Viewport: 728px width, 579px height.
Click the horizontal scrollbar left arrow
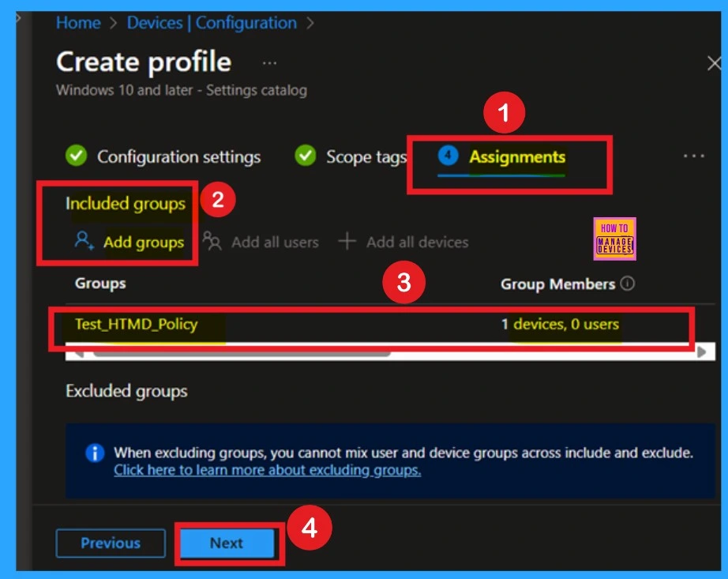pyautogui.click(x=78, y=354)
